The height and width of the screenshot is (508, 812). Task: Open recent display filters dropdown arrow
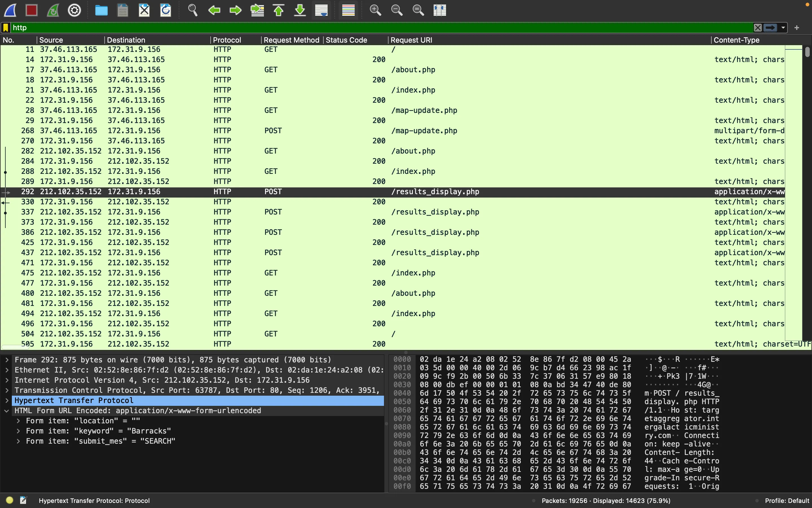tap(783, 28)
